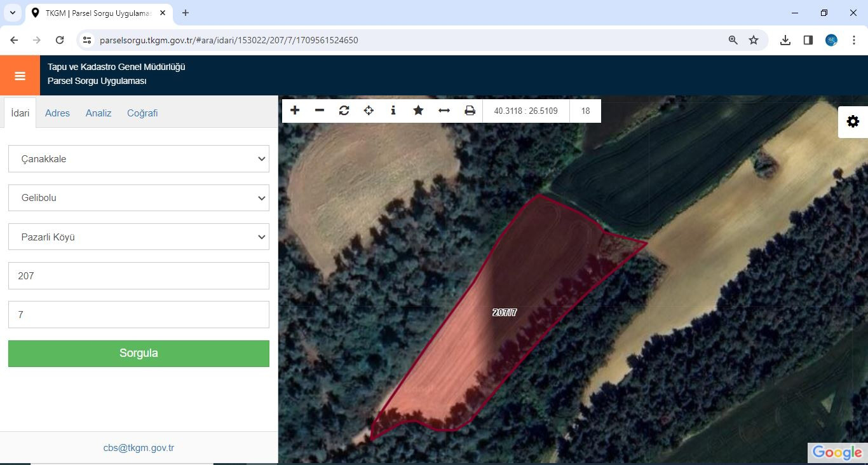Image resolution: width=868 pixels, height=465 pixels.
Task: Click the 207/7 parcel label on map
Action: pyautogui.click(x=505, y=313)
